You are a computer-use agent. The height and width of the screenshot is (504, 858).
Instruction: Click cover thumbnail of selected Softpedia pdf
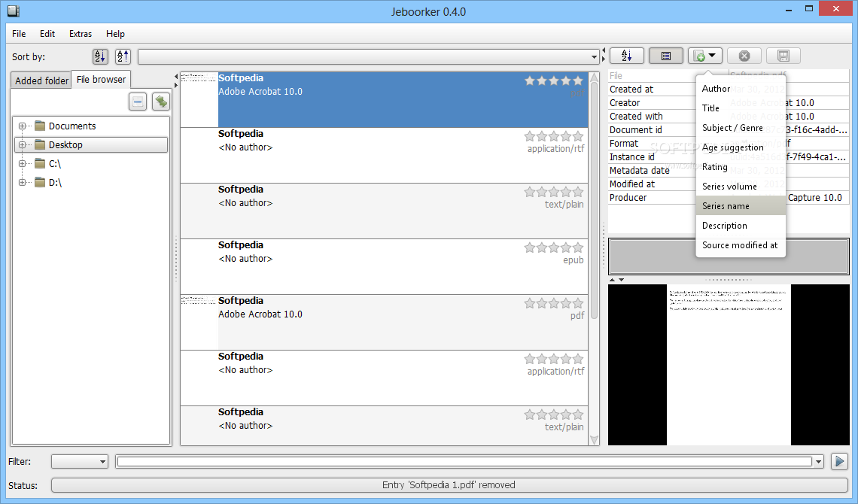coord(199,99)
